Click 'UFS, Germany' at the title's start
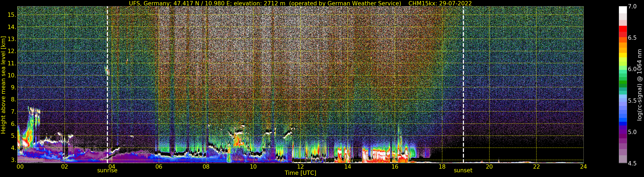644x177 pixels. (150, 3)
